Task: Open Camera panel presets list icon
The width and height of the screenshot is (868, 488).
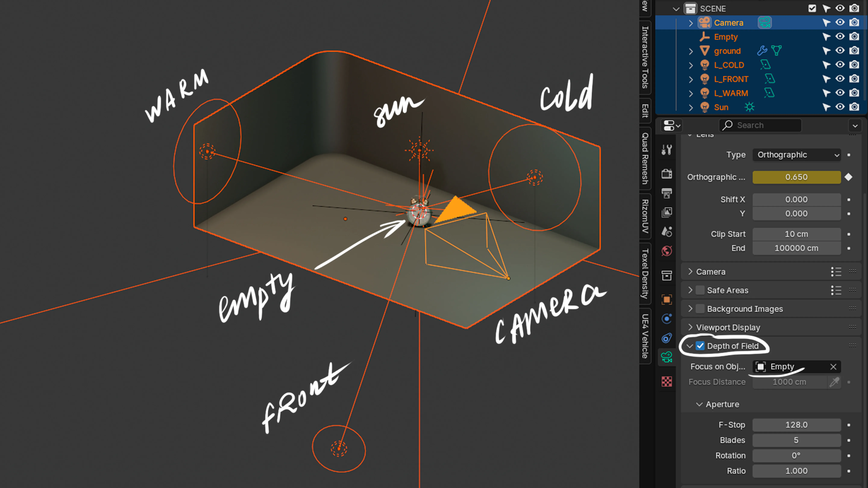Action: click(836, 272)
